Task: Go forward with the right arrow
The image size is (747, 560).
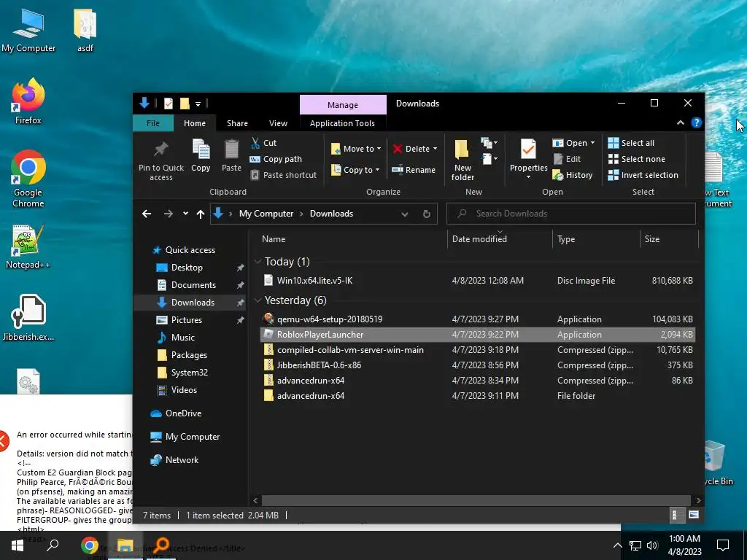Action: tap(169, 214)
